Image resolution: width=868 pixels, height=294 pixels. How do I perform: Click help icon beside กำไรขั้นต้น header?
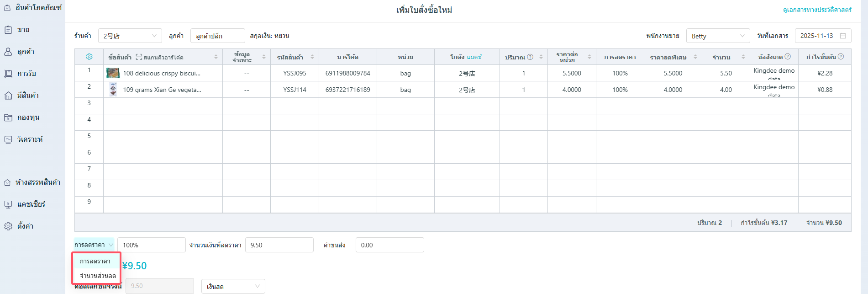841,57
